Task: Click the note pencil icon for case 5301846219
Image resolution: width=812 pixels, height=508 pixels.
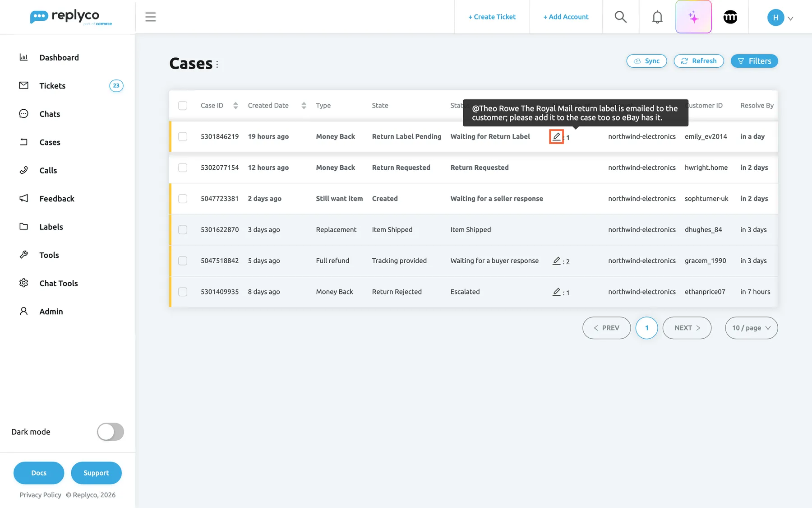Action: coord(556,136)
